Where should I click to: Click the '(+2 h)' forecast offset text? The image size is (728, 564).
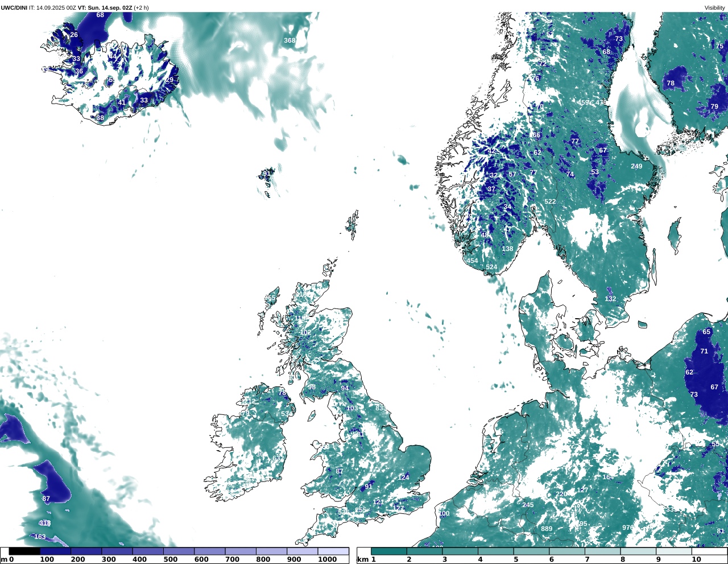click(141, 7)
